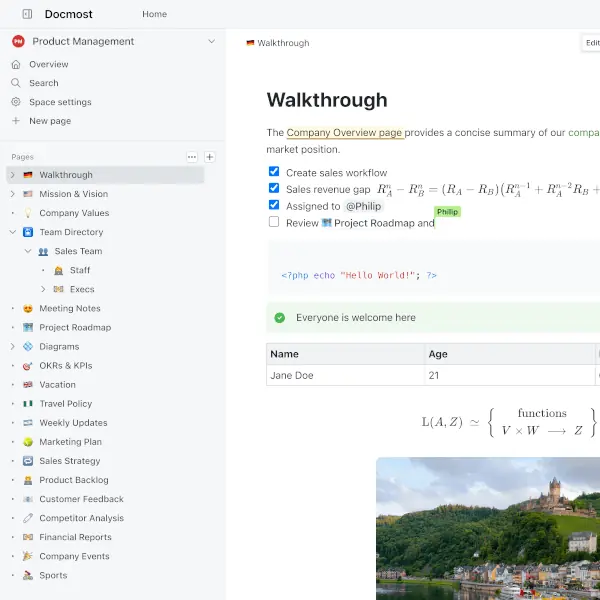
Task: Toggle the Sales revenue gap checkbox
Action: [274, 188]
